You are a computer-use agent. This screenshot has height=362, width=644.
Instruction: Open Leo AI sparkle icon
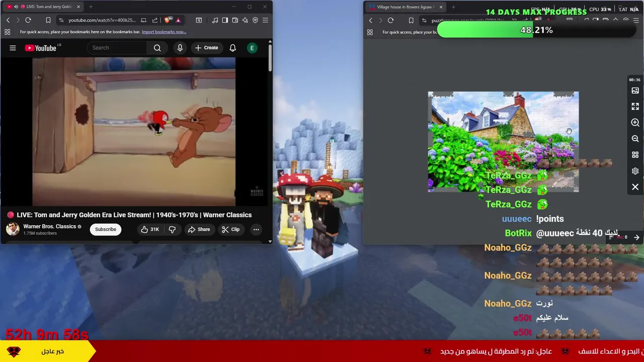click(x=245, y=20)
